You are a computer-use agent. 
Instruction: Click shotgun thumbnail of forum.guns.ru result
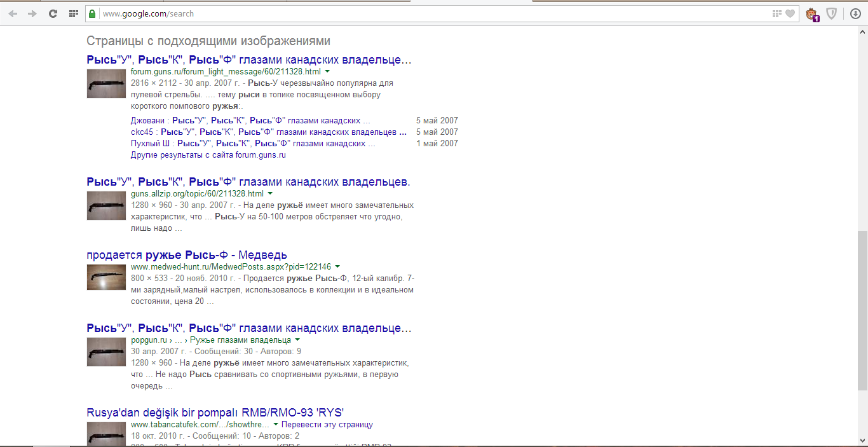pyautogui.click(x=106, y=83)
